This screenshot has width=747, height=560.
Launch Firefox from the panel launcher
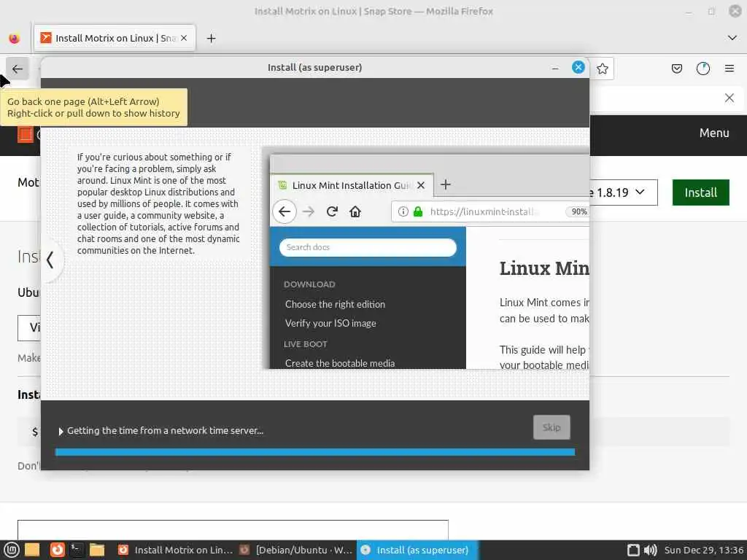coord(57,550)
